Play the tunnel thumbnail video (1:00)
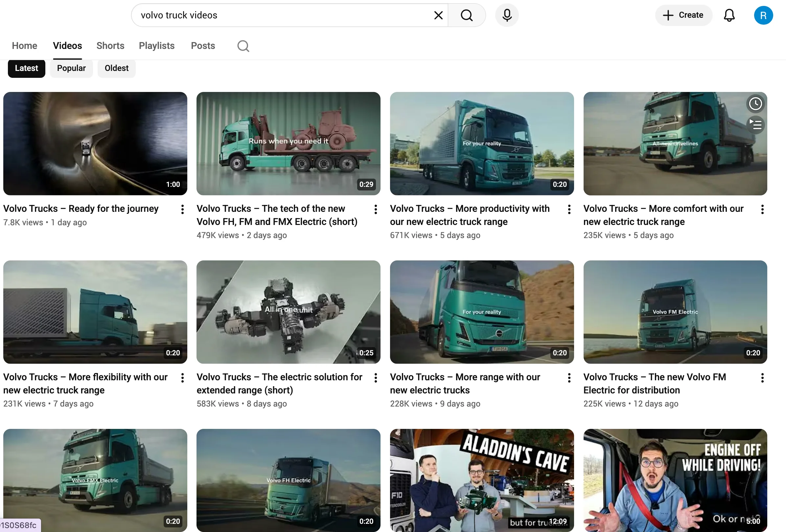Screen dimensions: 786x532 pos(95,143)
